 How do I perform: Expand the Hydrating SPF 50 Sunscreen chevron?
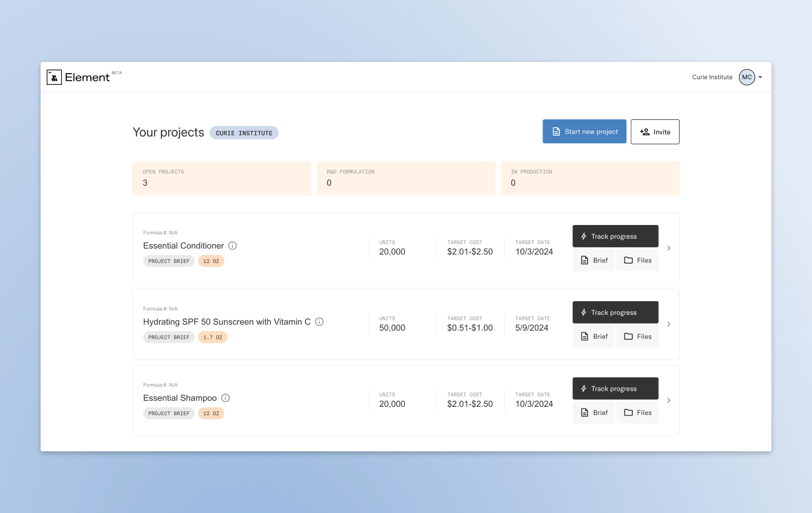(669, 325)
